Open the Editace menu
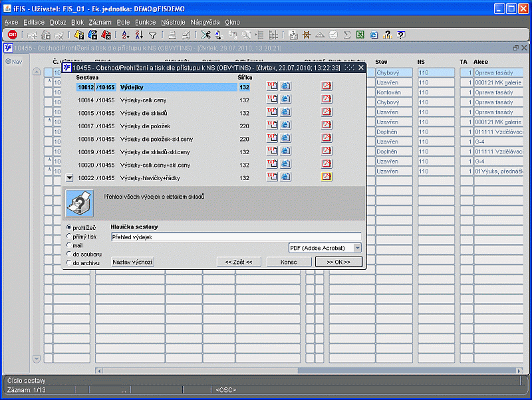Viewport: 532px width, 400px height. click(34, 23)
